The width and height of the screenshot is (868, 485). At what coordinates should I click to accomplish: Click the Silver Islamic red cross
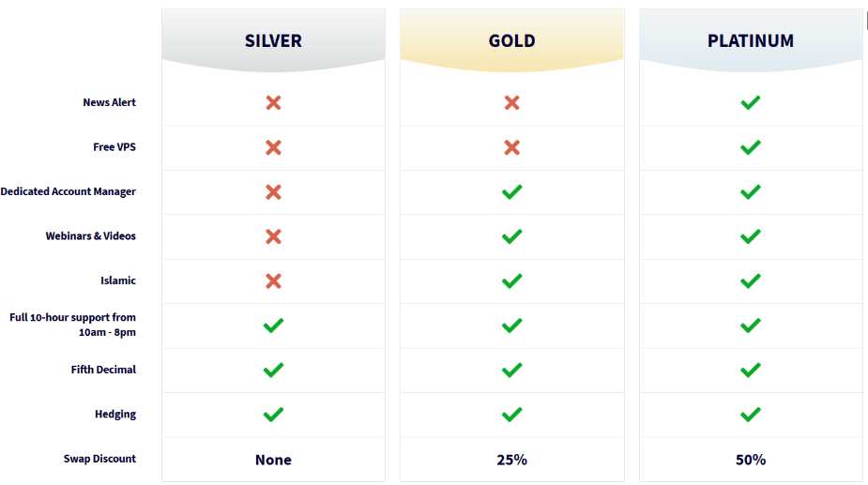(273, 280)
